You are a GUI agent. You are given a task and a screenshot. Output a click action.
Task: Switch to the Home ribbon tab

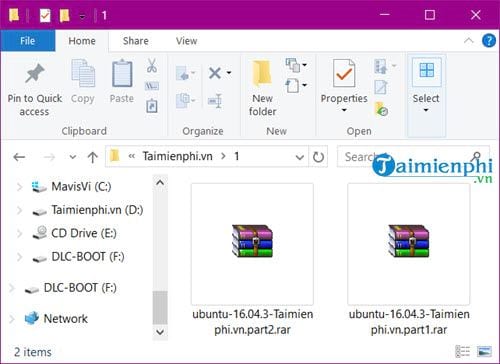tap(82, 41)
